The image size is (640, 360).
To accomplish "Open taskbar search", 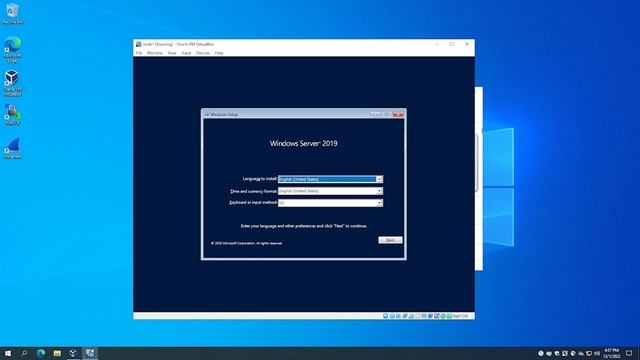I will coord(24,353).
